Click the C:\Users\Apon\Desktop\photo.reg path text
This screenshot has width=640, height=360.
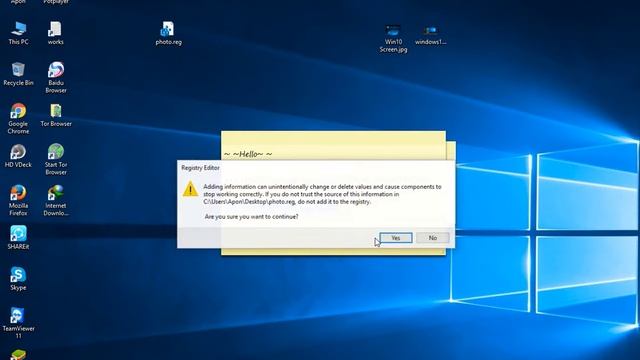(249, 202)
